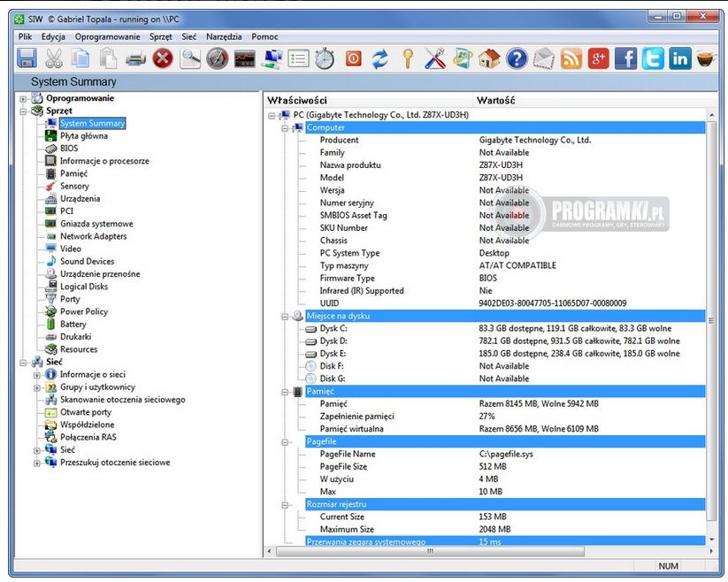
Task: Click the orange power shutdown icon
Action: pyautogui.click(x=353, y=59)
